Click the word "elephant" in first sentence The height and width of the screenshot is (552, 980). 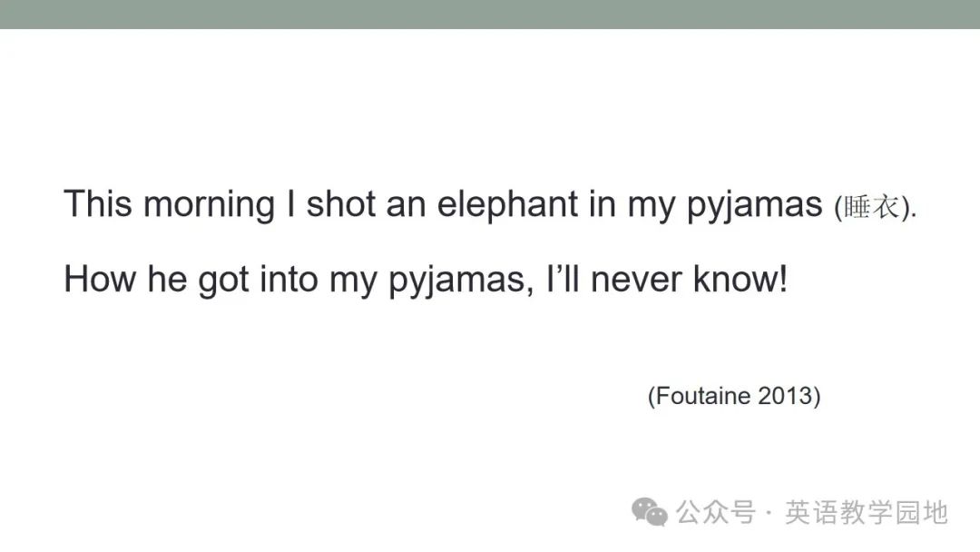507,204
